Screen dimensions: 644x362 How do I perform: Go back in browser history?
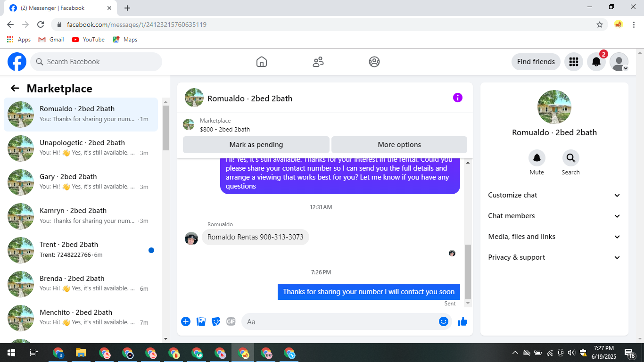click(10, 25)
